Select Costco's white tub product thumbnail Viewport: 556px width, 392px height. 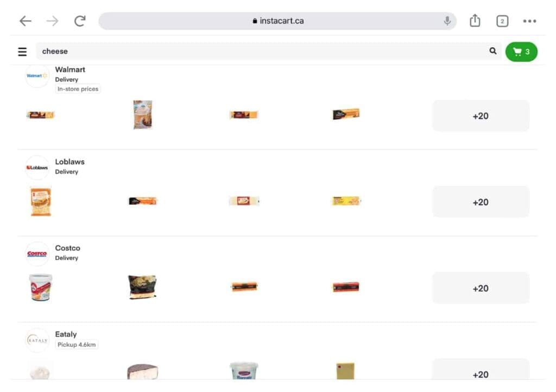[40, 287]
